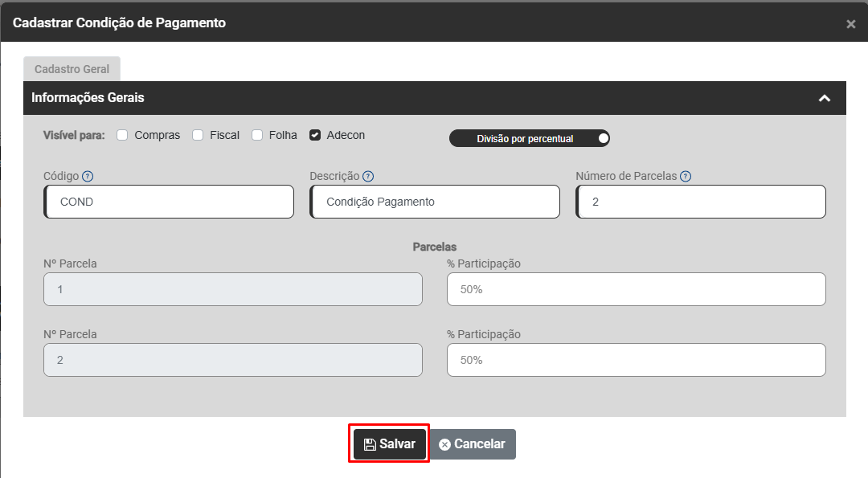Click % Participação field for parcela 2
This screenshot has width=868, height=478.
(636, 360)
